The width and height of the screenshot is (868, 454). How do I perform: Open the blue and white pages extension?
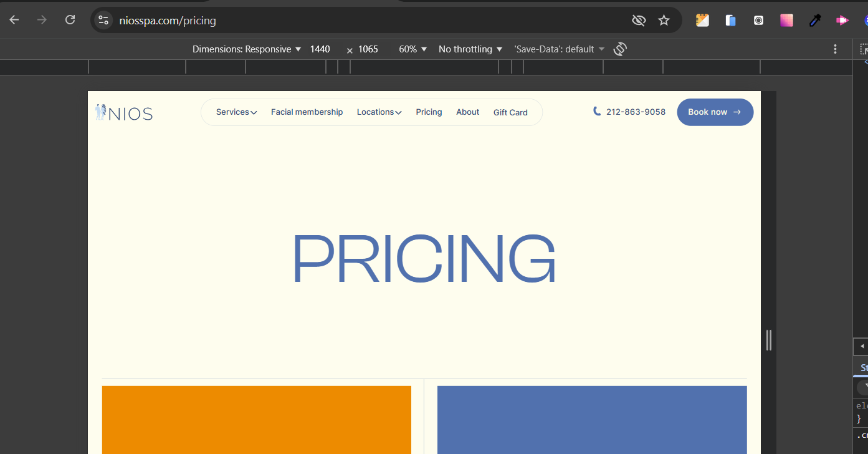pyautogui.click(x=731, y=20)
